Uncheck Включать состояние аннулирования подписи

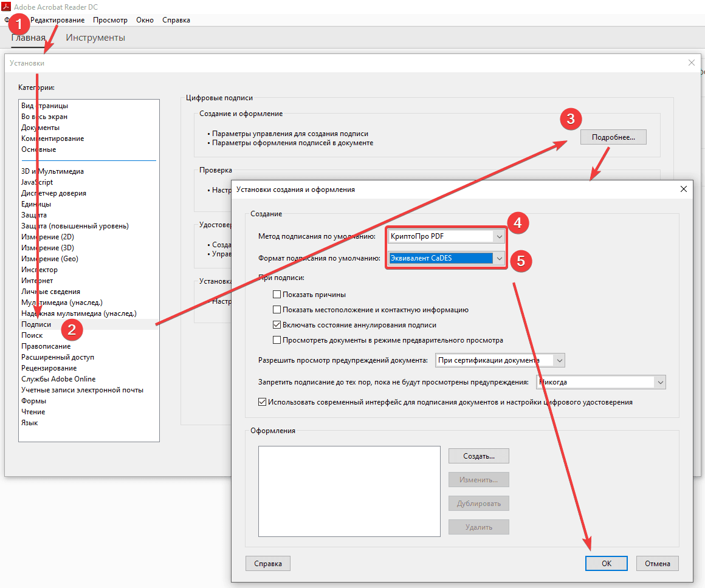[x=277, y=325]
